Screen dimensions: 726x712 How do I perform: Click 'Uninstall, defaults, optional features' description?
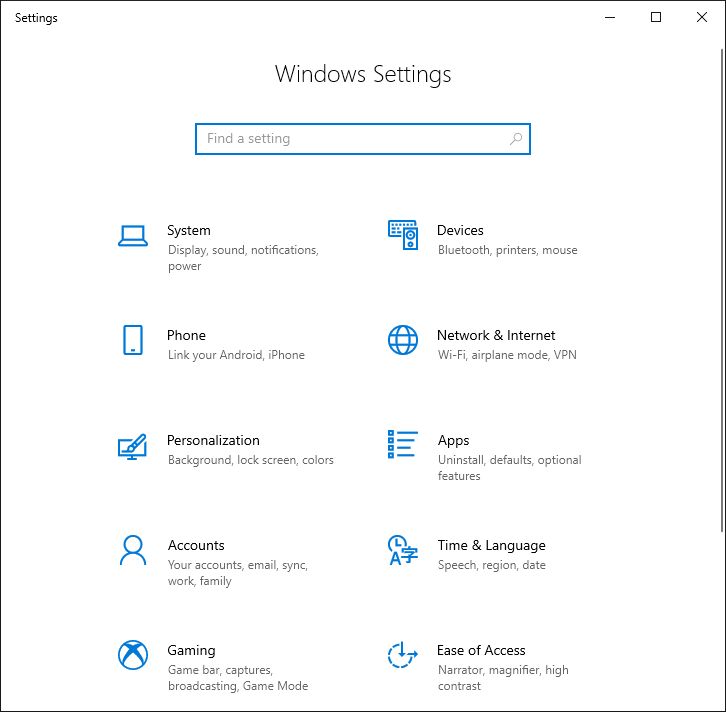tap(510, 468)
